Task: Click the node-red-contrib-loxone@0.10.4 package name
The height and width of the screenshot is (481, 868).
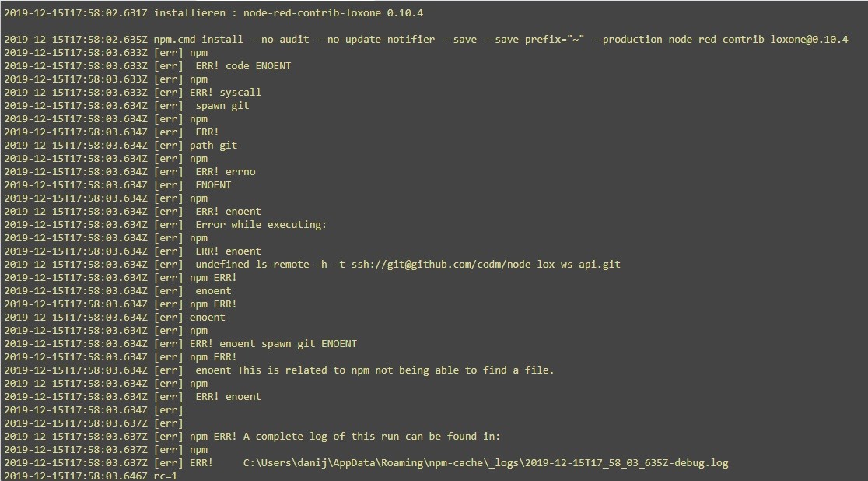Action: pyautogui.click(x=758, y=40)
